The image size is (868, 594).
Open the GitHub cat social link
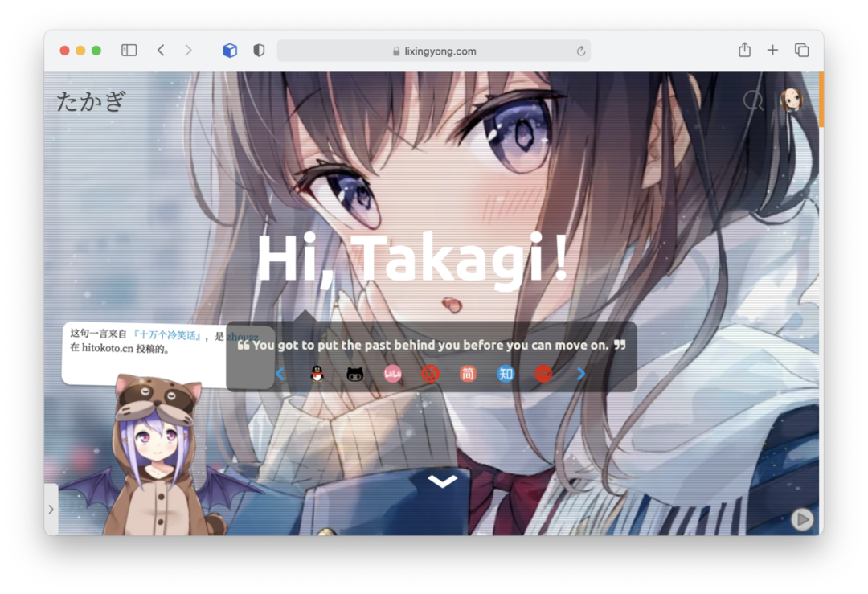coord(355,375)
